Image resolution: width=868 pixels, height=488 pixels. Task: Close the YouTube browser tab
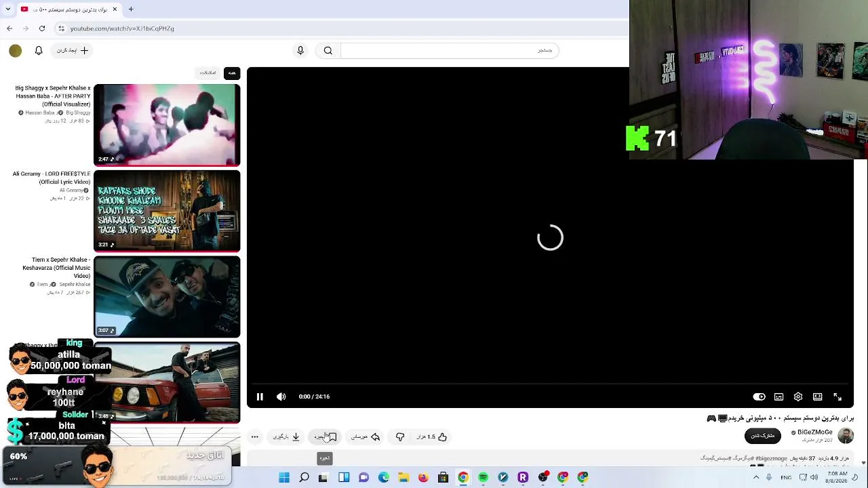point(115,9)
